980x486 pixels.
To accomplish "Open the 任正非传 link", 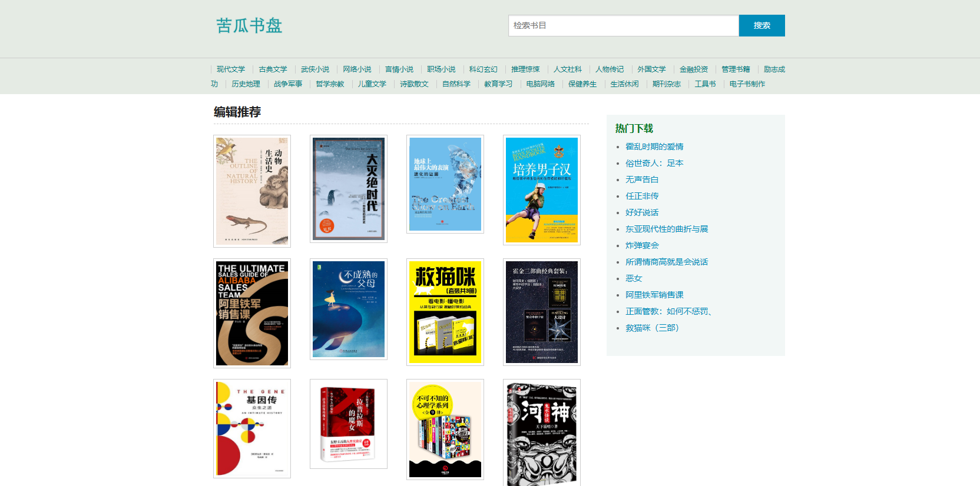I will click(642, 196).
